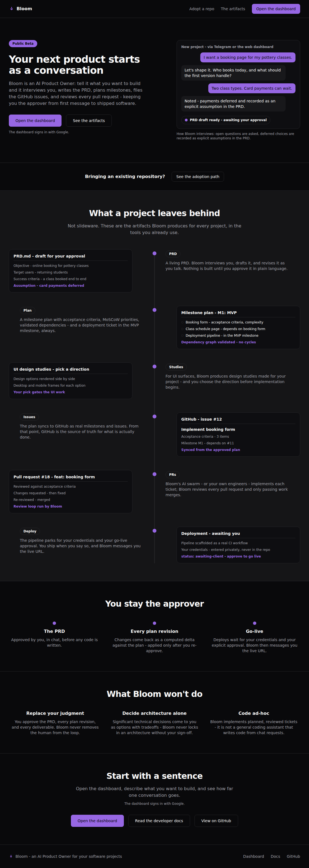Select the Deploy timeline dot marker

(x=154, y=531)
